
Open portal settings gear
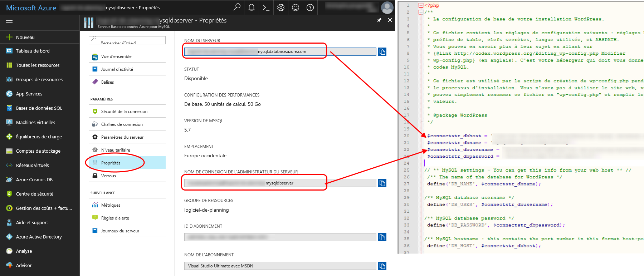click(x=281, y=7)
